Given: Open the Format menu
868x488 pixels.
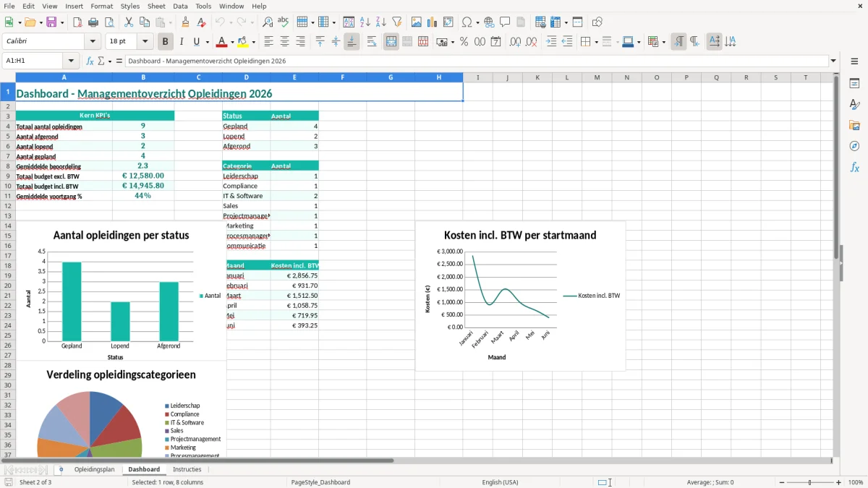Looking at the screenshot, I should (102, 6).
